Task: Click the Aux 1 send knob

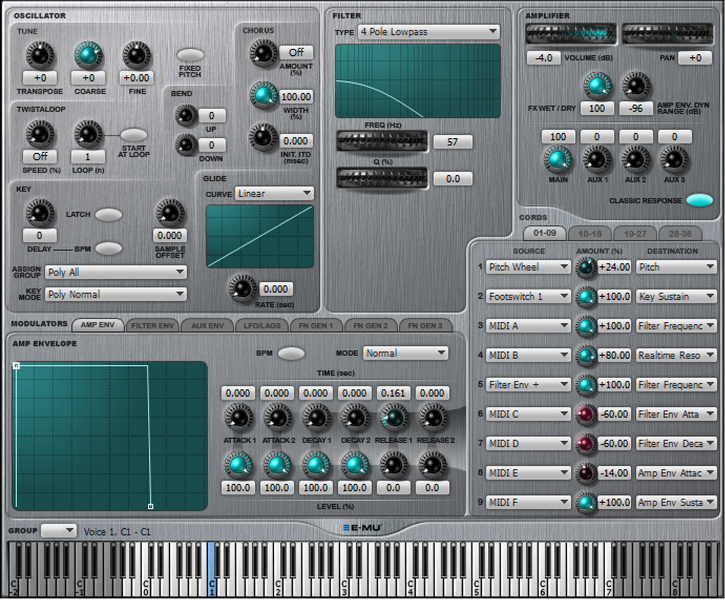Action: tap(597, 159)
